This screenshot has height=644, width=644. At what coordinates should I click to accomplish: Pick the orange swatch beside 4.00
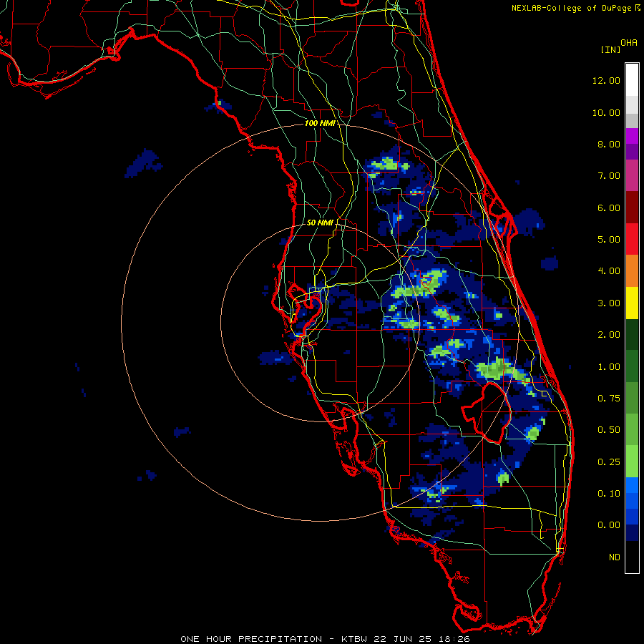632,271
